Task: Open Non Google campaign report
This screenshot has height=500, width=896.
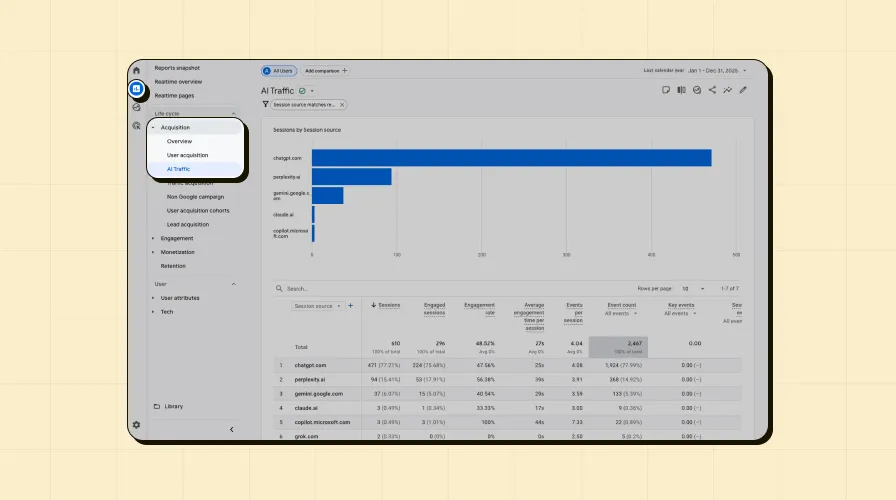Action: tap(195, 197)
